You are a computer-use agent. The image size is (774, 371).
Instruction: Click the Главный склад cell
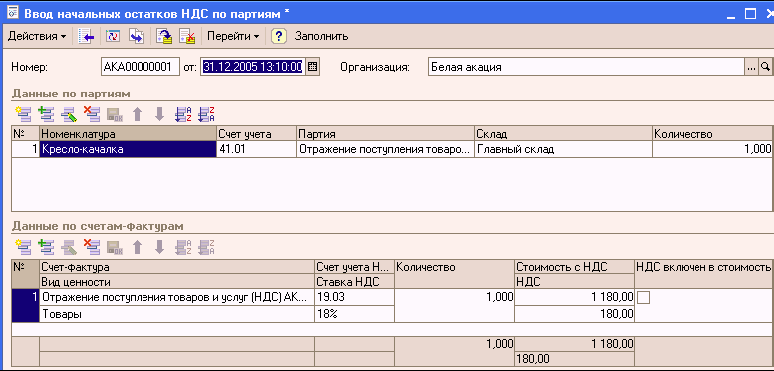pos(564,149)
